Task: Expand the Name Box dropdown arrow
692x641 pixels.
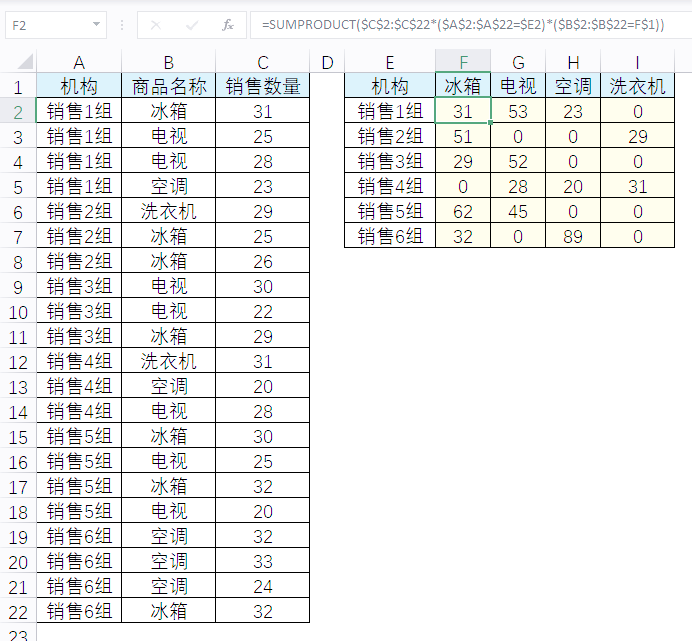Action: (96, 24)
